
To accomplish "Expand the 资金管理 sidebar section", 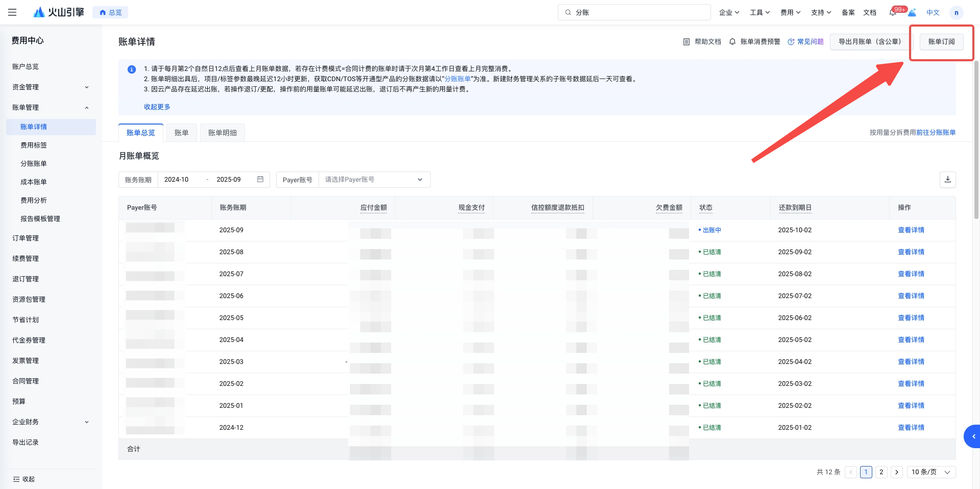I will pos(51,87).
